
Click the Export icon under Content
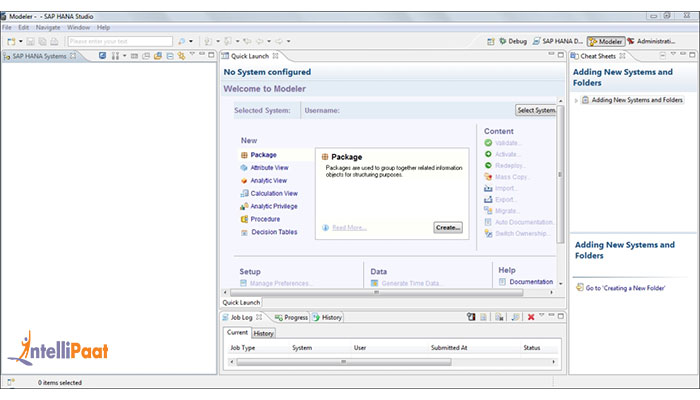click(488, 200)
